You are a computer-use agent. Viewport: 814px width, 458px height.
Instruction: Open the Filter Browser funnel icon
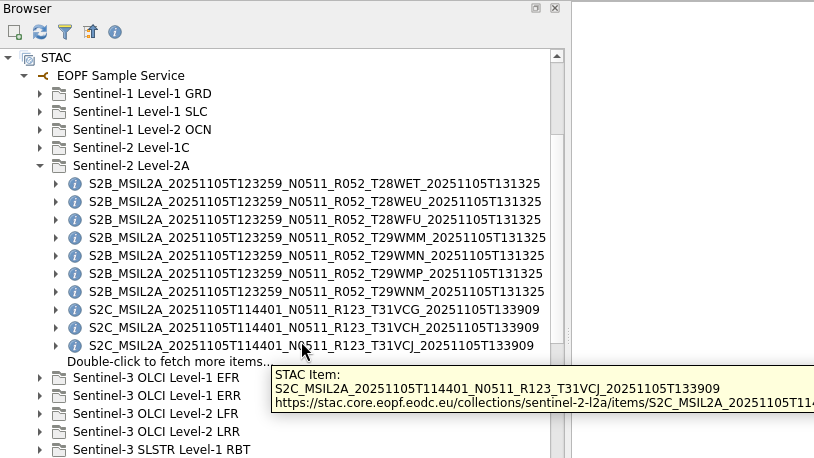click(65, 32)
